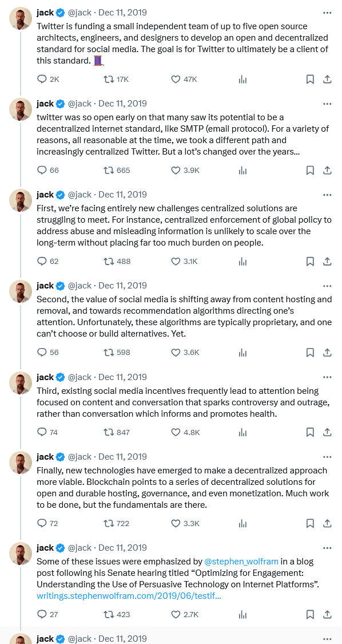This screenshot has width=342, height=644.
Task: Open the writings.stephenwolfram.com link
Action: (129, 595)
